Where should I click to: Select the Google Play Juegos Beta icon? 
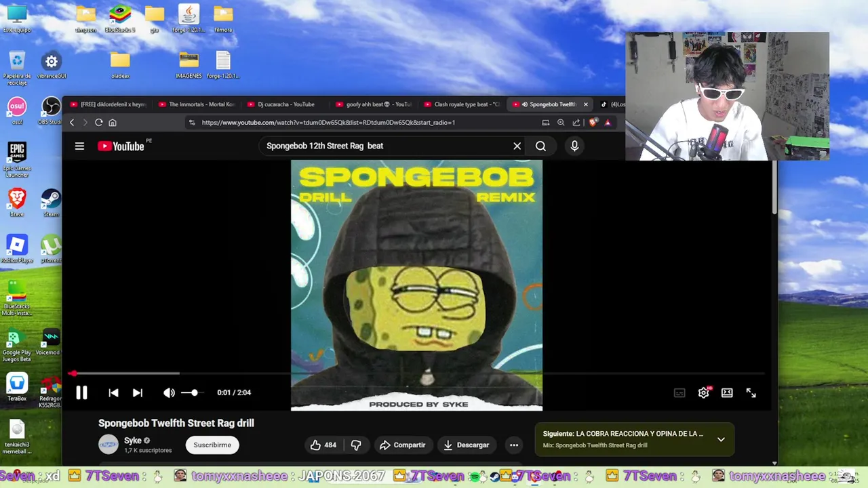point(17,345)
